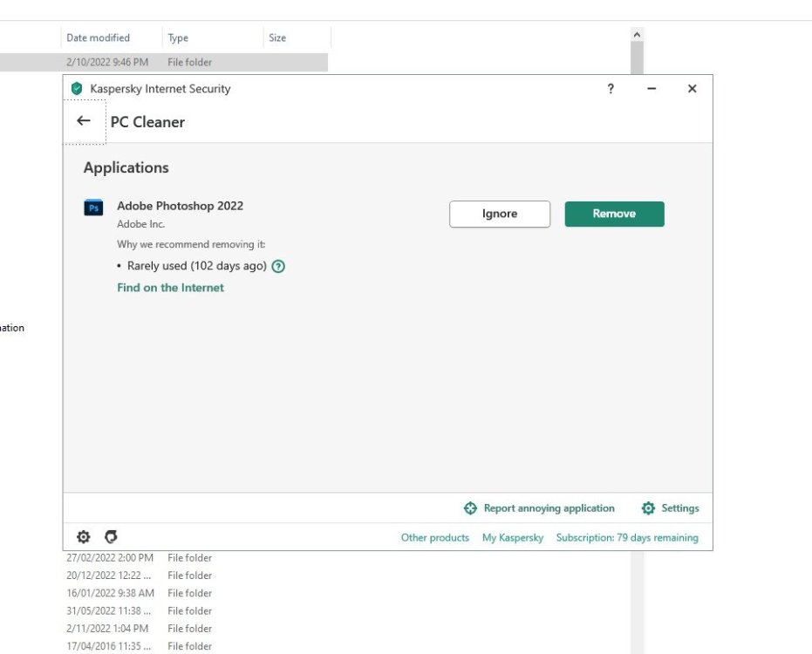Click the Kaspersky shield logo in title bar

pyautogui.click(x=77, y=89)
